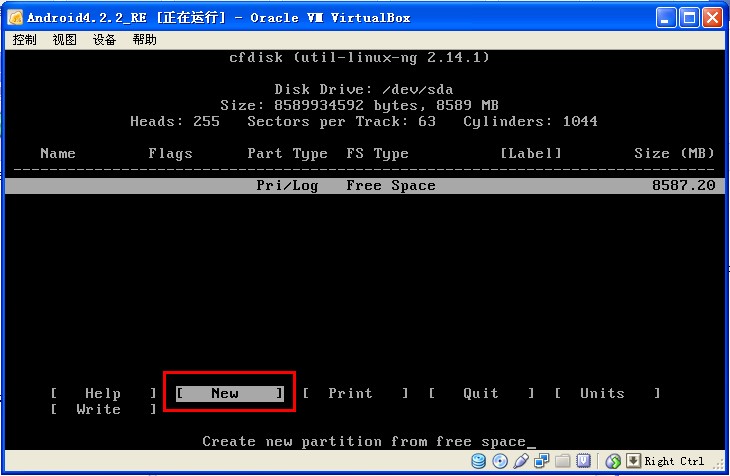Click the Heads: 255 text

175,122
